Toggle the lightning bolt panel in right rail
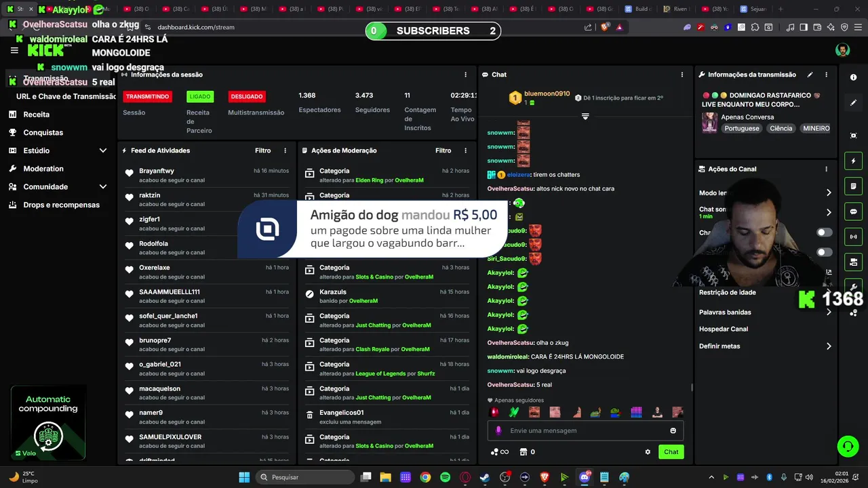The height and width of the screenshot is (488, 868). point(853,161)
